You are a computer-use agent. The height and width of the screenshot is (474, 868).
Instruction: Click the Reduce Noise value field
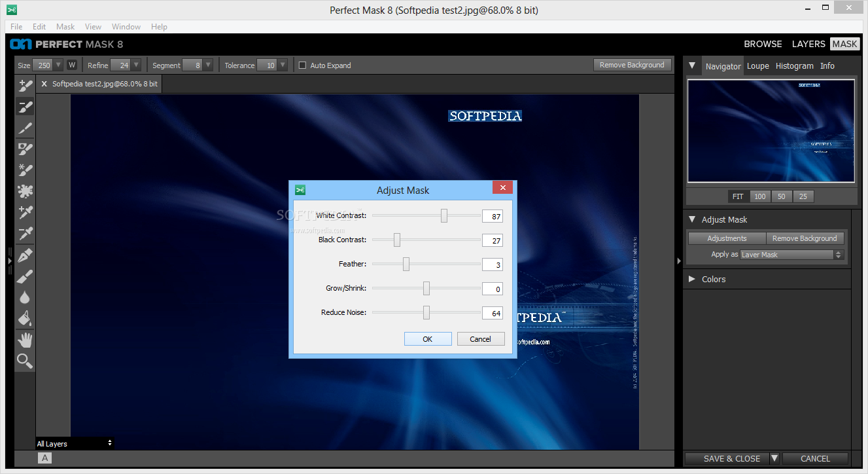point(493,313)
